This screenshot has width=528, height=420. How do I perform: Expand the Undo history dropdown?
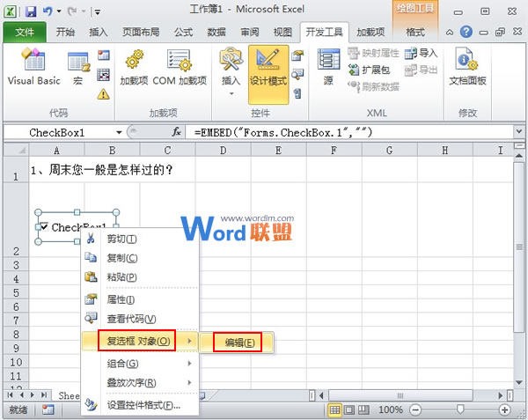tap(59, 11)
